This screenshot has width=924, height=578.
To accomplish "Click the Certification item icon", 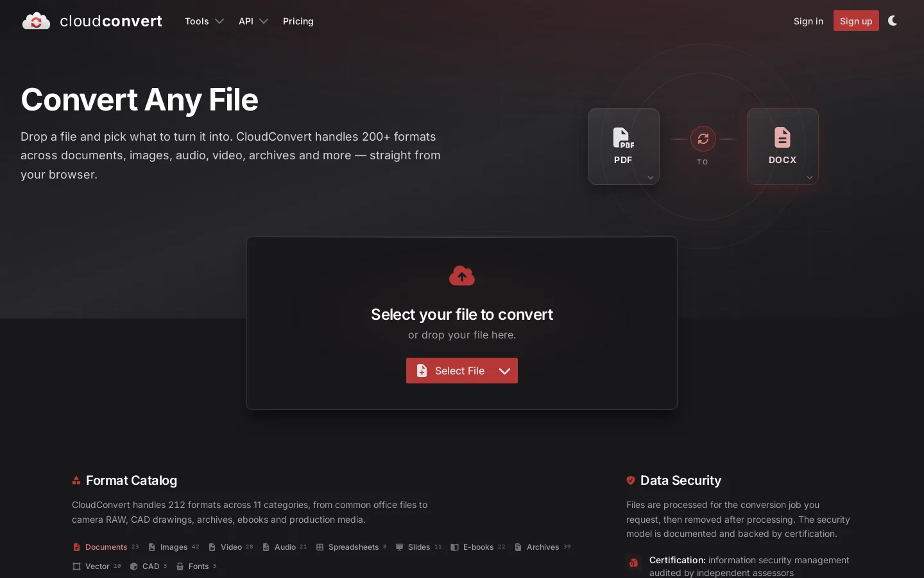I will pyautogui.click(x=634, y=563).
